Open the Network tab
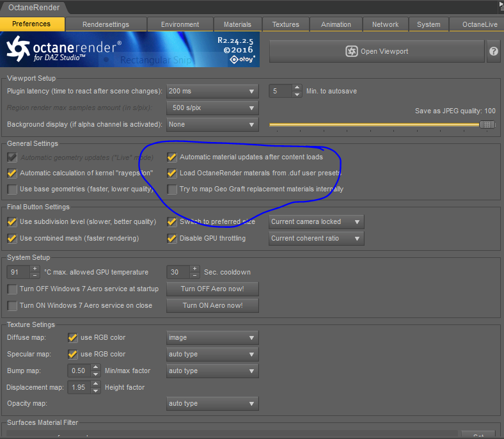 [x=386, y=24]
